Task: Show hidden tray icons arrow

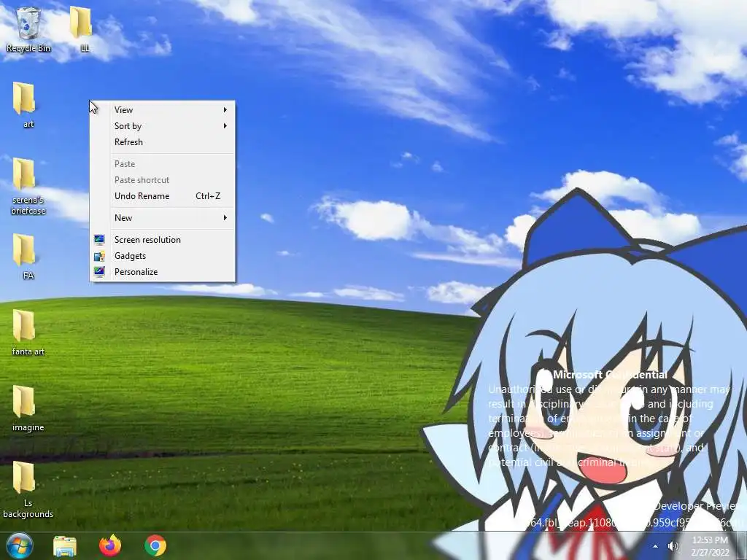Action: pyautogui.click(x=656, y=546)
